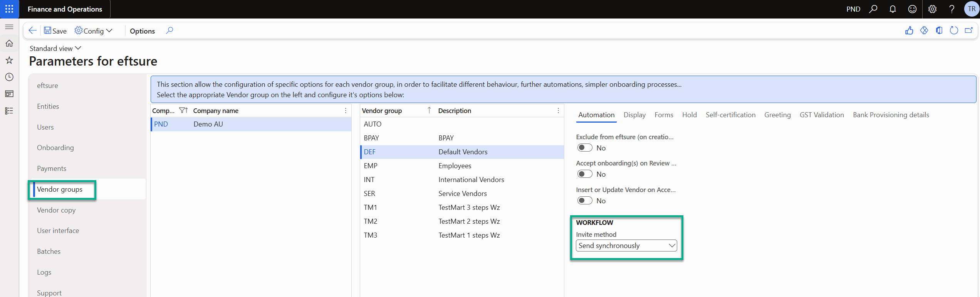Select the BPAY vendor group

[x=462, y=138]
